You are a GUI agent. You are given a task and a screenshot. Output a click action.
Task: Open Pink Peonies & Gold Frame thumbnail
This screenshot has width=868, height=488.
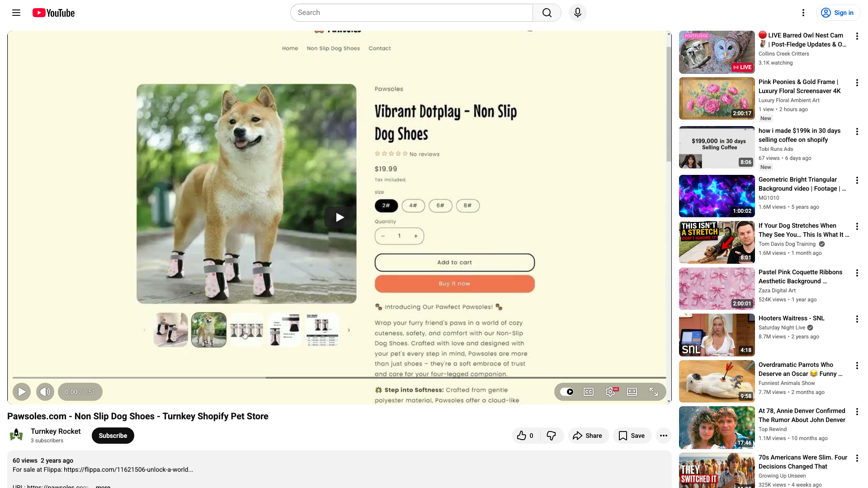click(x=717, y=99)
